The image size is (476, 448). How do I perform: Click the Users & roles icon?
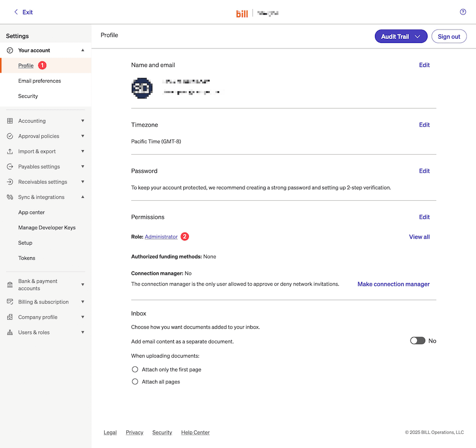point(9,332)
